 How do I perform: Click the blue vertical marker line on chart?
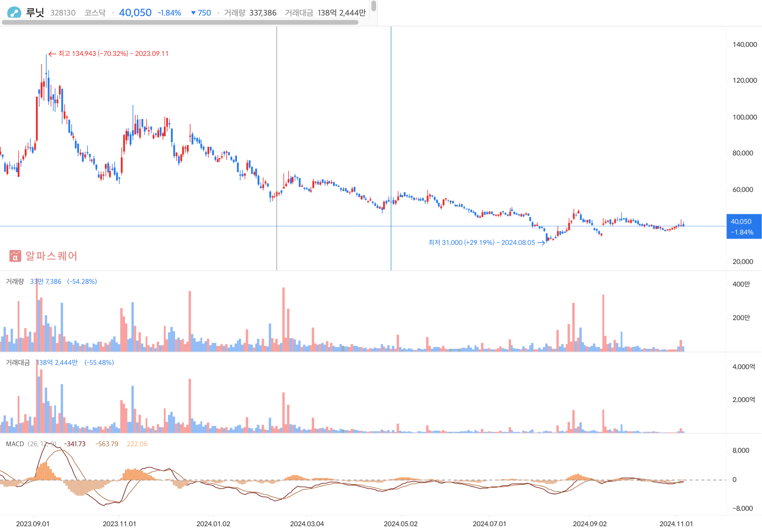pyautogui.click(x=391, y=148)
